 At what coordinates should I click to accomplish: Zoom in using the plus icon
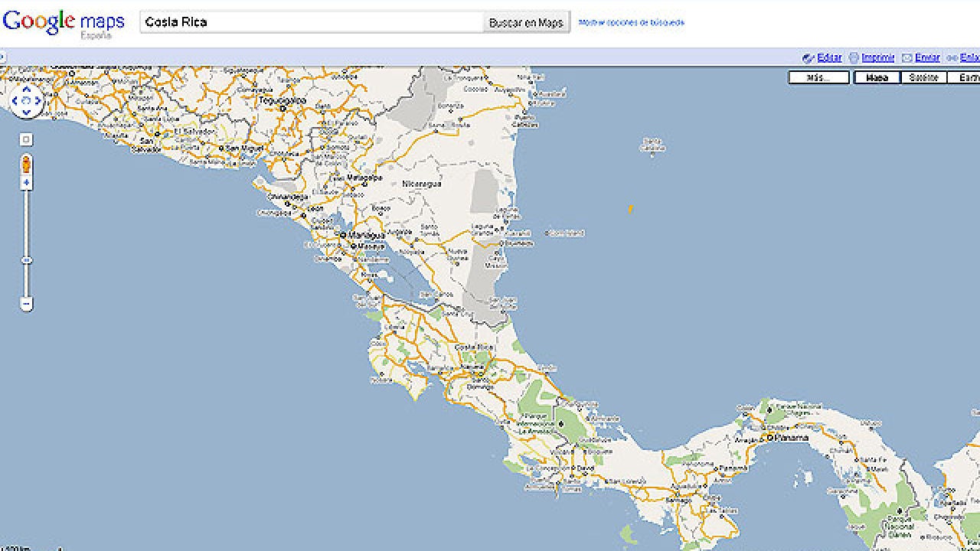pos(27,181)
